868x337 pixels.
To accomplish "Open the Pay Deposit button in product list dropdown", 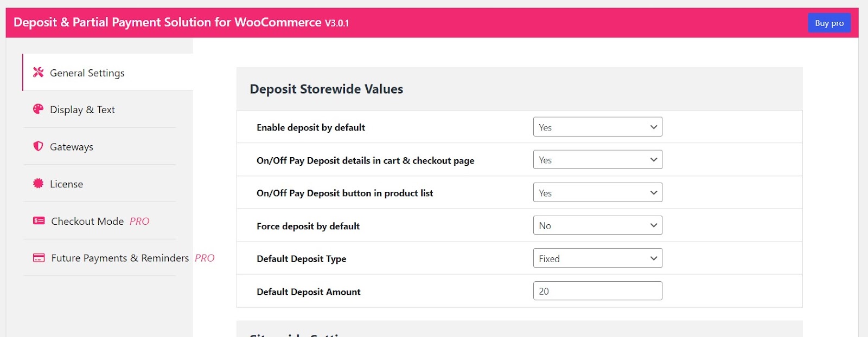I will click(x=597, y=192).
